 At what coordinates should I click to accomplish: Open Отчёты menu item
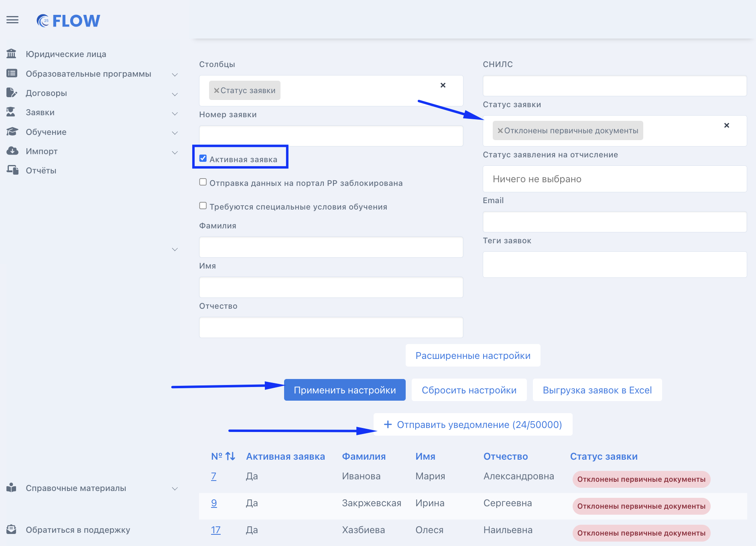click(x=41, y=171)
